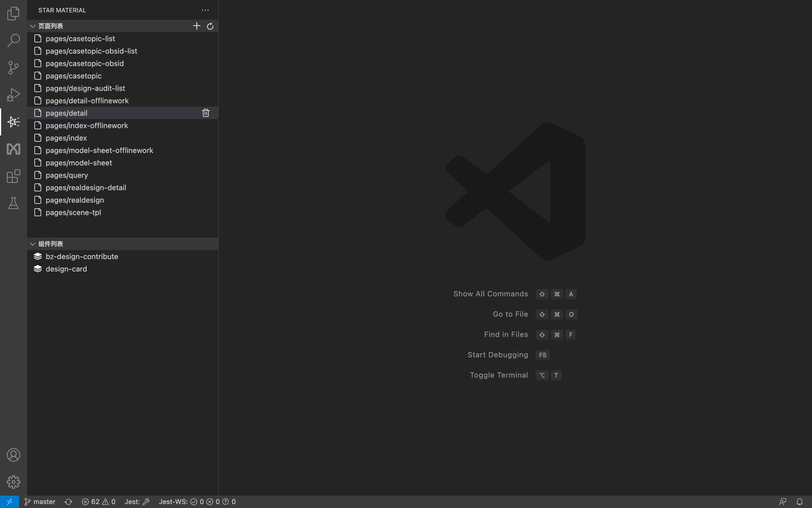The width and height of the screenshot is (812, 508).
Task: Open the Manage gear menu
Action: 14,482
